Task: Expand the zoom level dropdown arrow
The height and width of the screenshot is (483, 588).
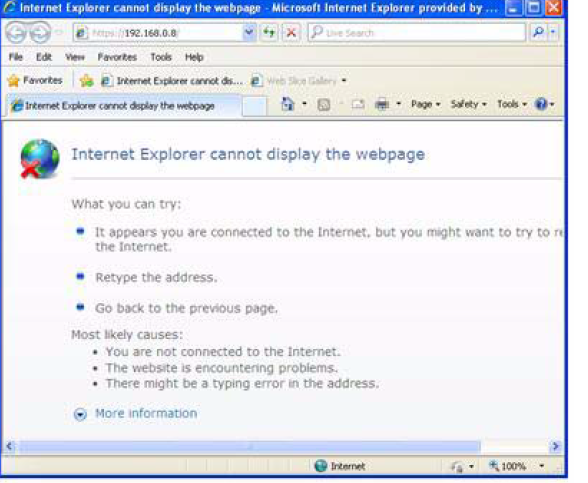Action: click(x=542, y=466)
